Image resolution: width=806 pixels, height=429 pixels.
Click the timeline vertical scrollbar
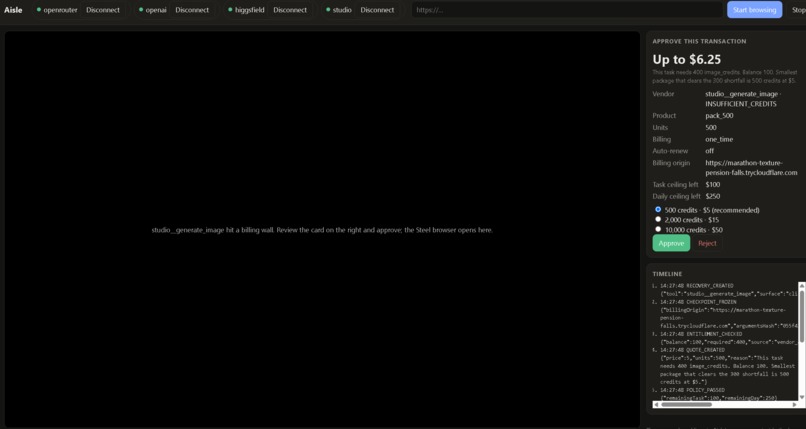coord(801,315)
